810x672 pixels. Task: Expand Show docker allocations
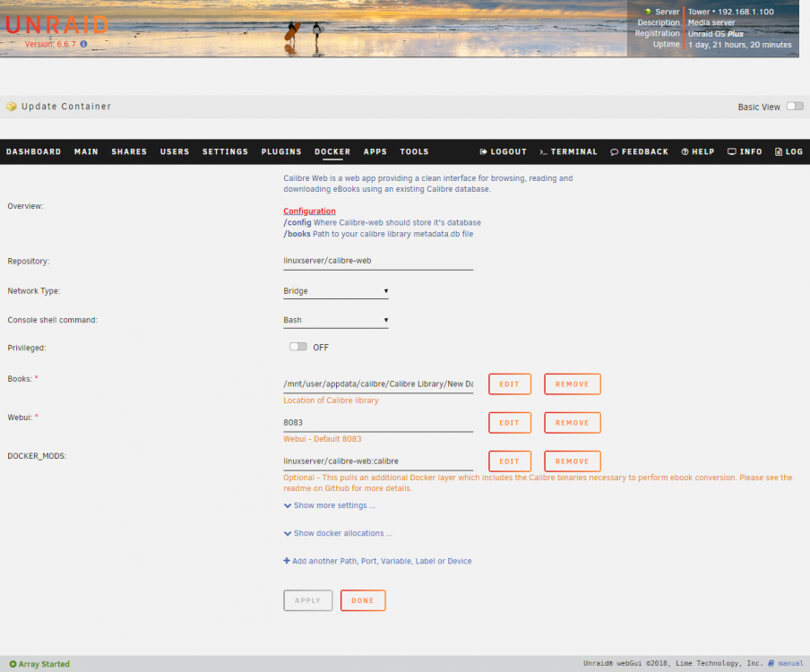[339, 533]
